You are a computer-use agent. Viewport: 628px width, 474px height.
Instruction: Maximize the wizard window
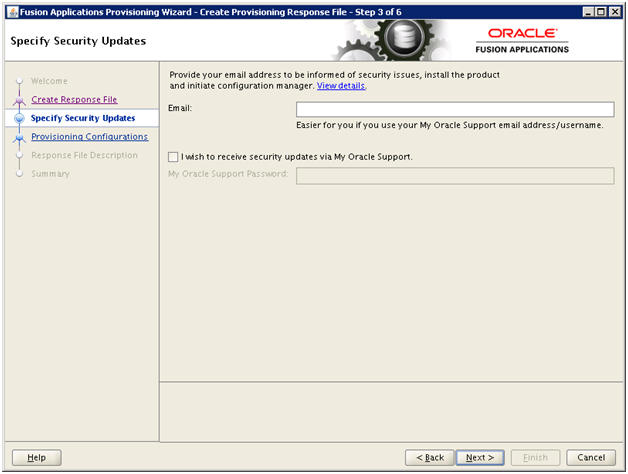click(x=601, y=12)
